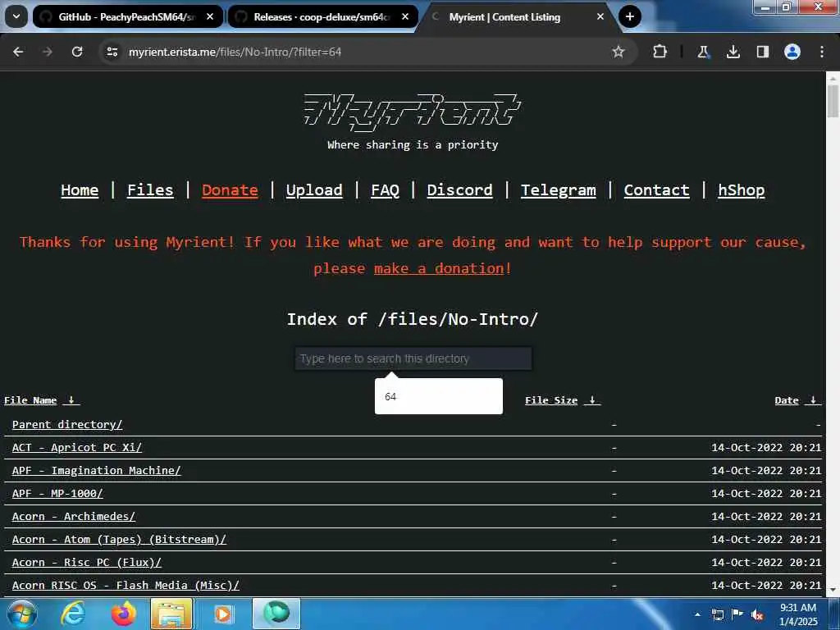Open the Telegram link
This screenshot has height=630, width=840.
coord(558,190)
